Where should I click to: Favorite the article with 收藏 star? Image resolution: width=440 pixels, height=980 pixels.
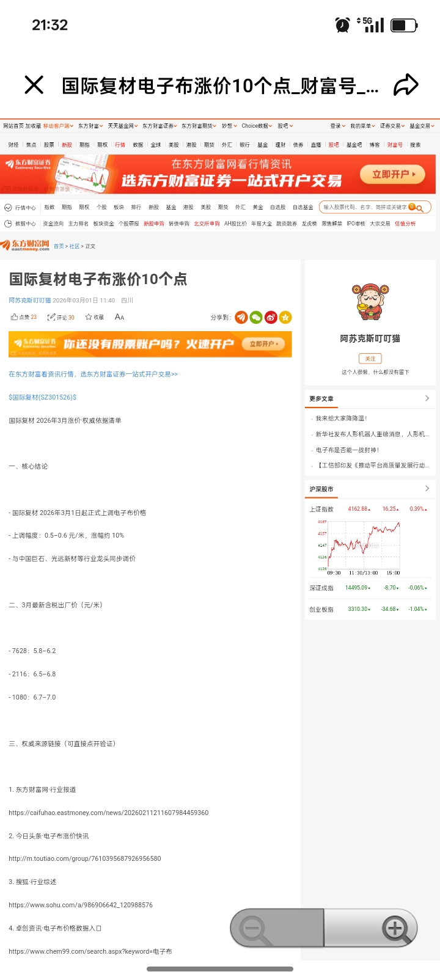(94, 317)
